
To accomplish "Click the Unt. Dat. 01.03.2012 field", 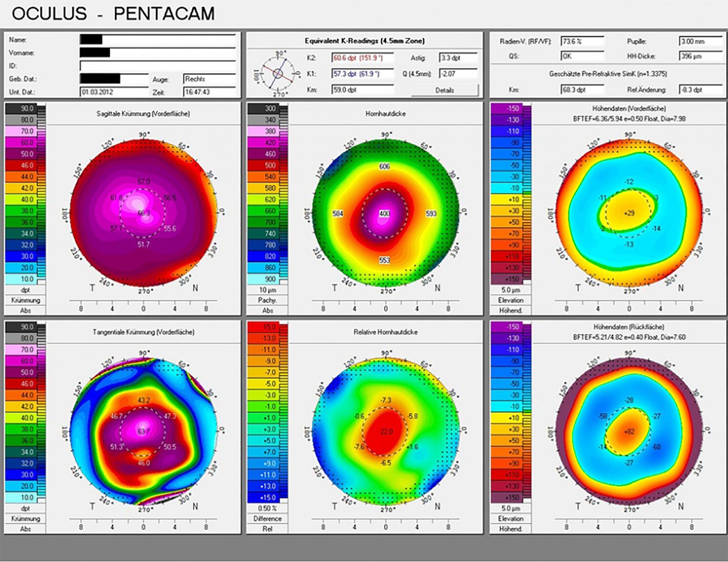I will [114, 92].
